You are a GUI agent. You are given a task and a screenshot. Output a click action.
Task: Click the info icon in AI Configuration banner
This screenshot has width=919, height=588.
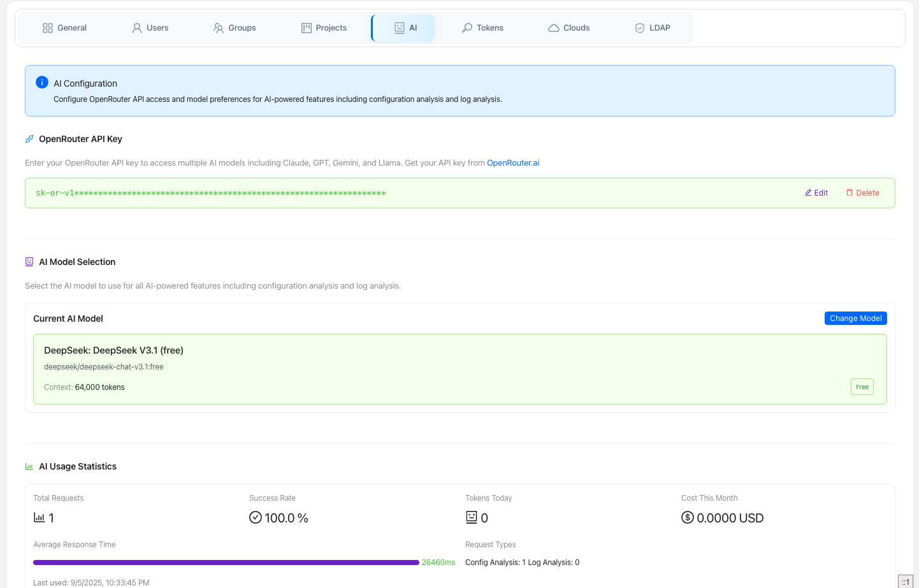(42, 82)
